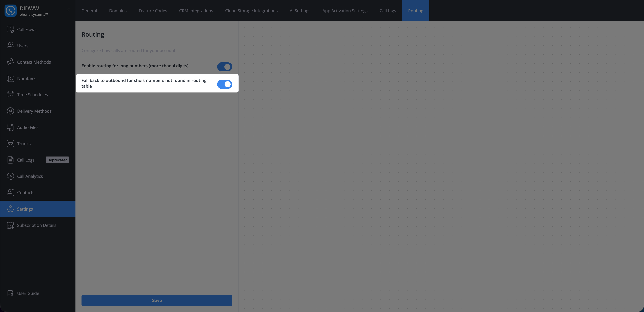Select the Numbers phone icon
The height and width of the screenshot is (312, 644).
(10, 78)
